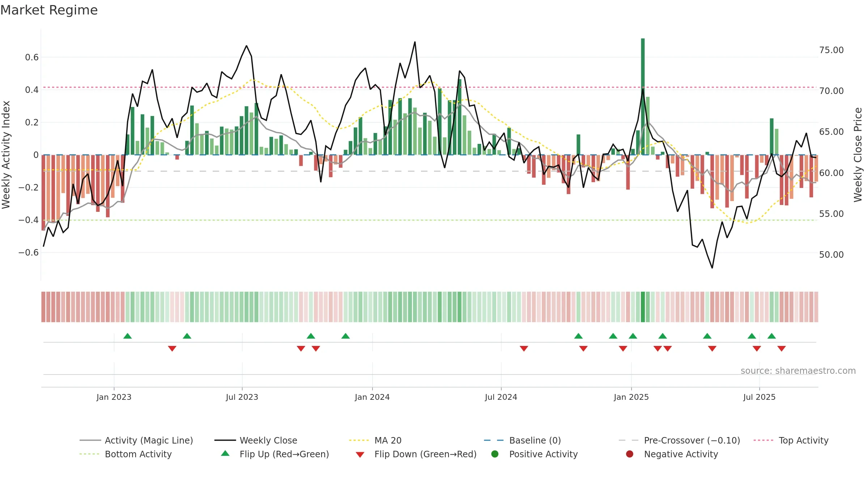
Task: Click the Negative Activity legend entry
Action: click(x=672, y=454)
